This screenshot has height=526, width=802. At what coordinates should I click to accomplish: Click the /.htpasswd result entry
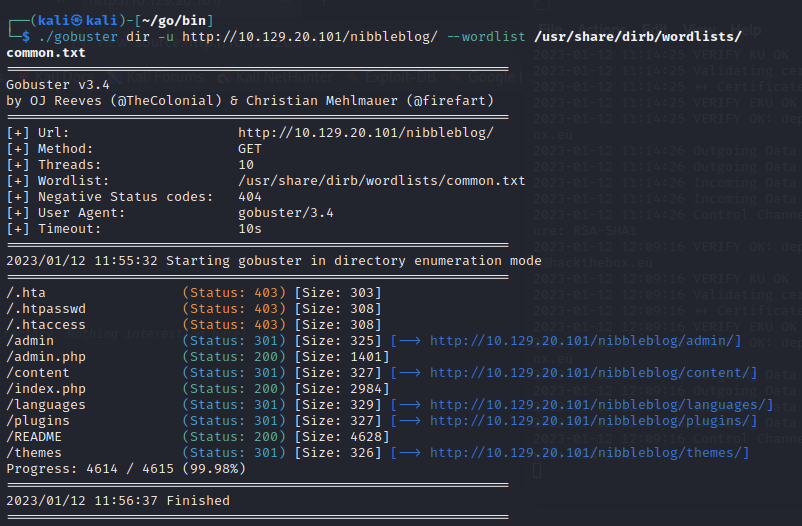click(45, 309)
